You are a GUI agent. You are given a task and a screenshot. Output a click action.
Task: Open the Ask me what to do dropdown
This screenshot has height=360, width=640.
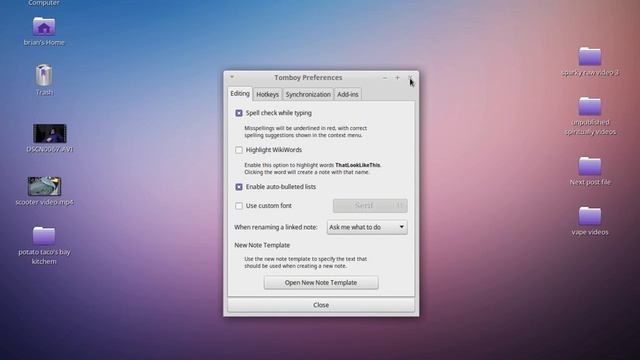[x=367, y=227]
